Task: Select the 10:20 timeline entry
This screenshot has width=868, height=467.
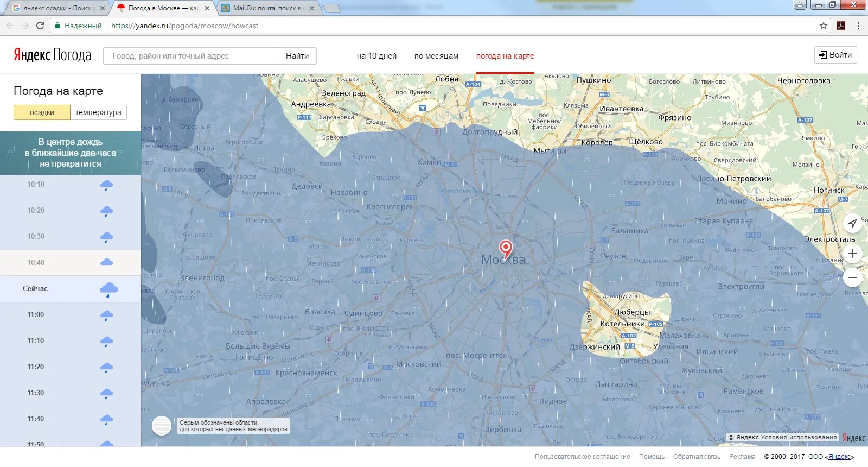Action: [x=71, y=211]
